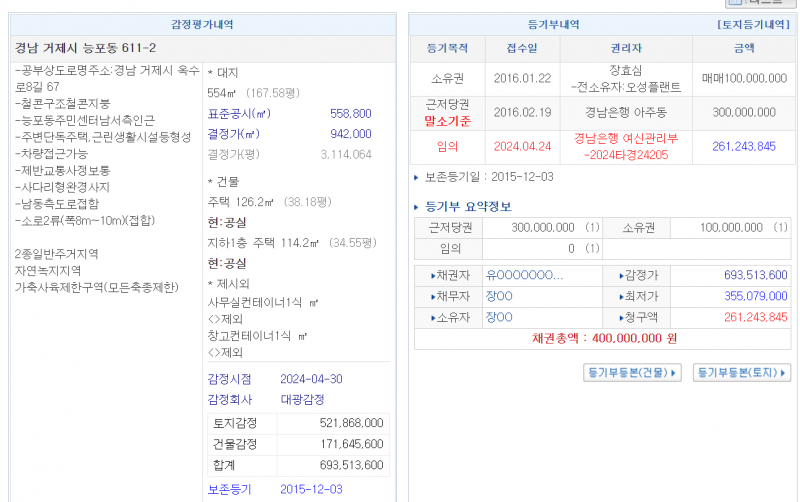Click creditor name 유OOOOOOO... in summary
This screenshot has width=800, height=502.
524,275
